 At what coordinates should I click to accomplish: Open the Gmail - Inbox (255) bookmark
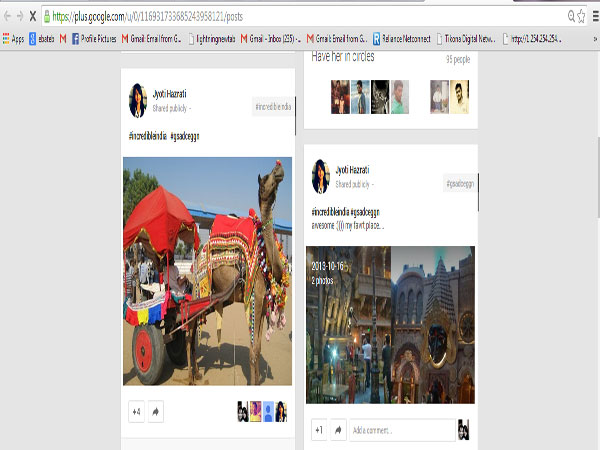point(271,39)
